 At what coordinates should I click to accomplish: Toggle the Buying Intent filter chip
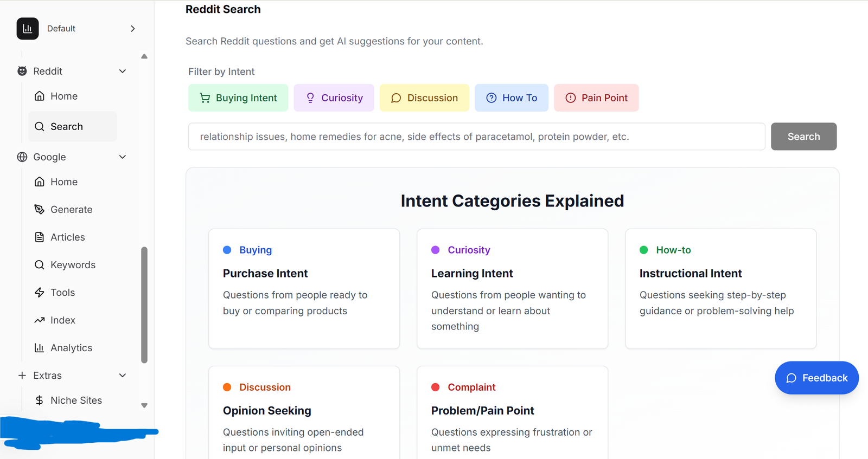click(x=238, y=98)
